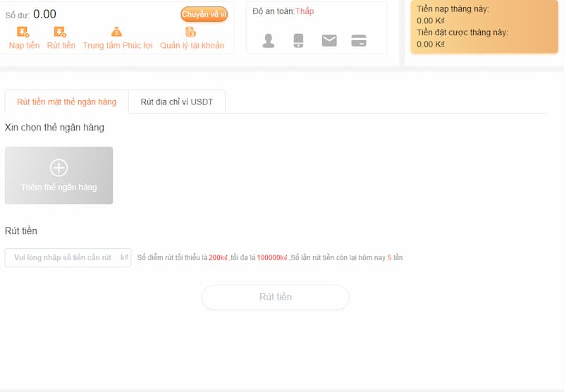The image size is (564, 392).
Task: Switch to Rút tiền mặt thẻ ngân hàng tab
Action: pyautogui.click(x=66, y=102)
